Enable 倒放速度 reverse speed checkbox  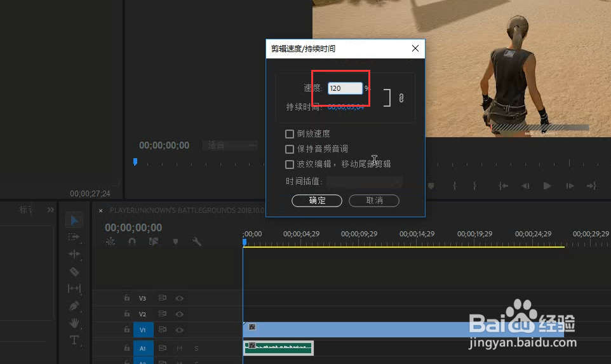tap(290, 134)
